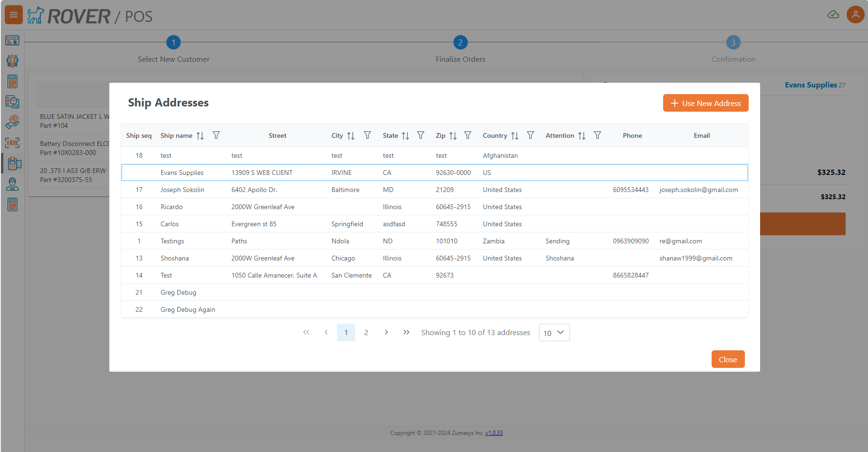Open the Zip column filter
This screenshot has width=868, height=452.
click(468, 135)
